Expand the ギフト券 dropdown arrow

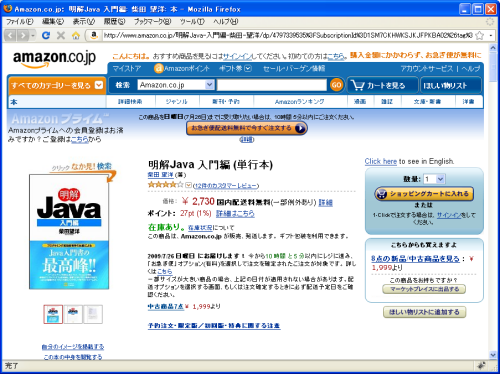248,69
